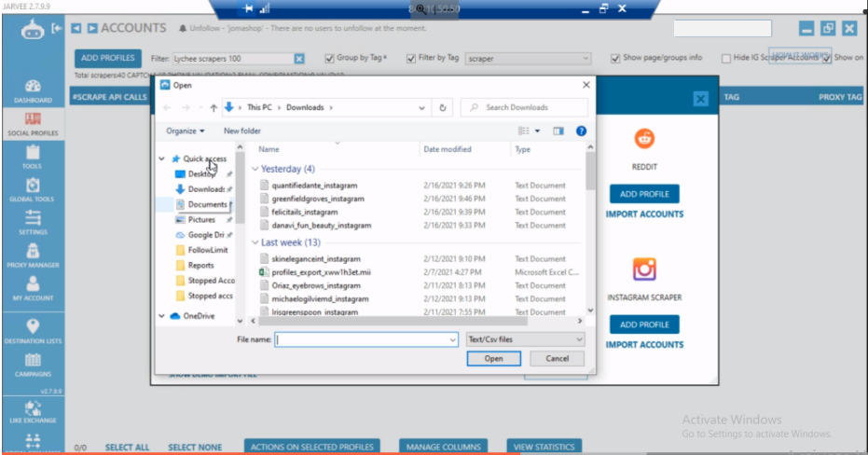Open Global Tools in sidebar
The width and height of the screenshot is (868, 455).
(x=33, y=190)
